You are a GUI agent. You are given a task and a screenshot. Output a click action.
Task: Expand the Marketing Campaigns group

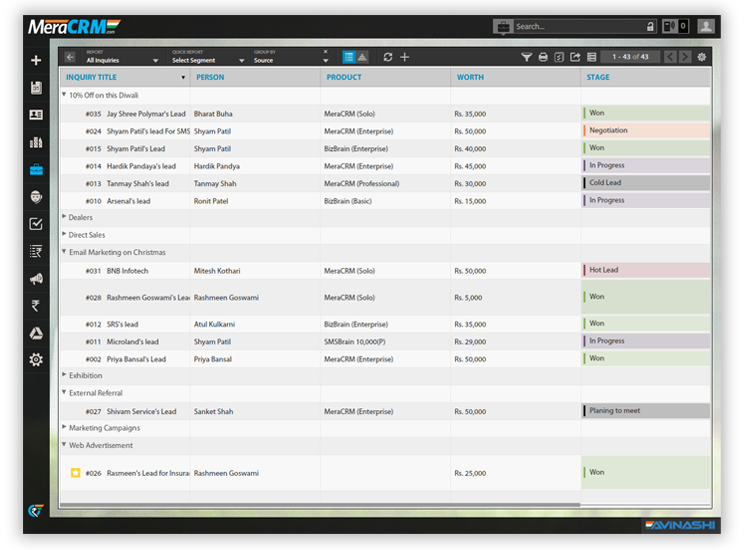coord(64,427)
